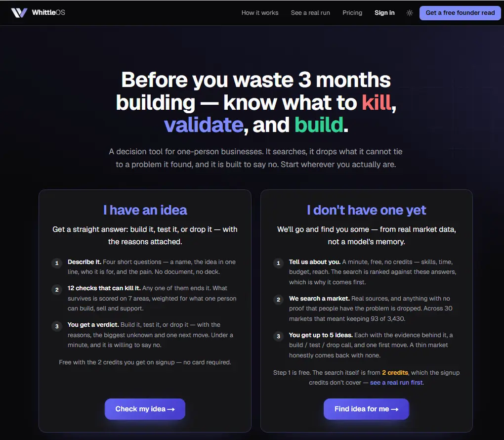Click the Find idea for me button

(366, 409)
